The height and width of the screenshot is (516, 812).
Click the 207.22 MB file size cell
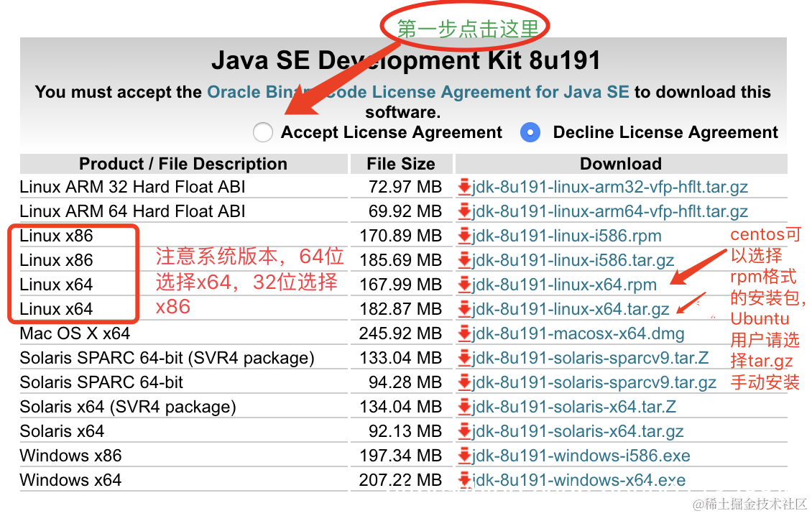(x=401, y=480)
